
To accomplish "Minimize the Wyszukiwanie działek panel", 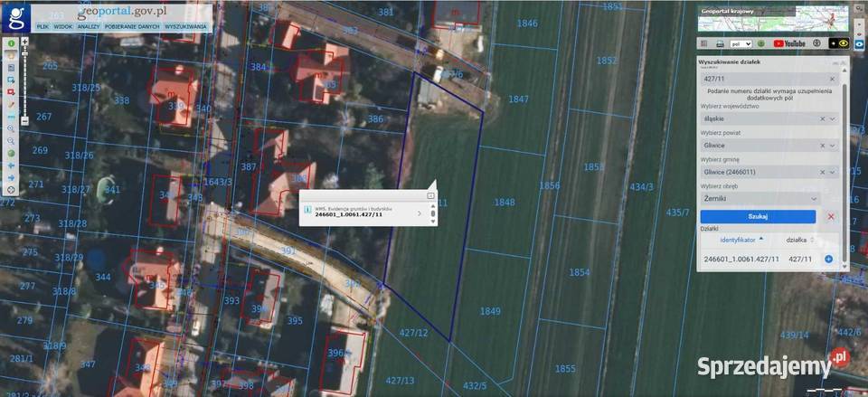I will click(x=835, y=63).
